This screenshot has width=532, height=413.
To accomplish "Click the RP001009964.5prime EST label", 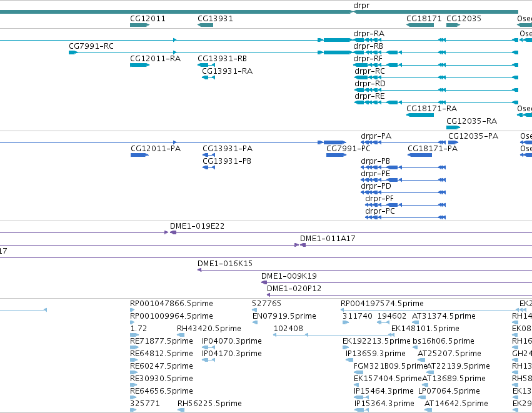I will point(171,316).
